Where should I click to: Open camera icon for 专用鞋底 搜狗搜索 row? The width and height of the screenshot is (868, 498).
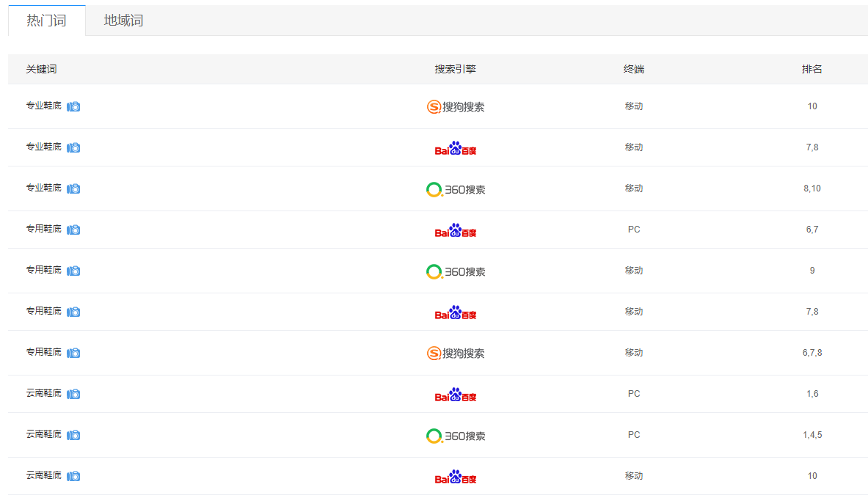73,353
